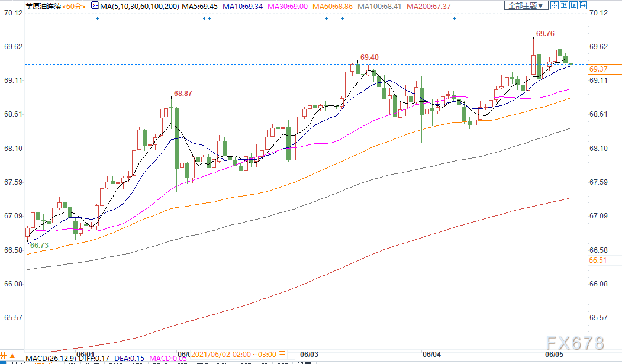Select the MA200:67.37 legend value
The height and width of the screenshot is (364, 622).
(428, 7)
